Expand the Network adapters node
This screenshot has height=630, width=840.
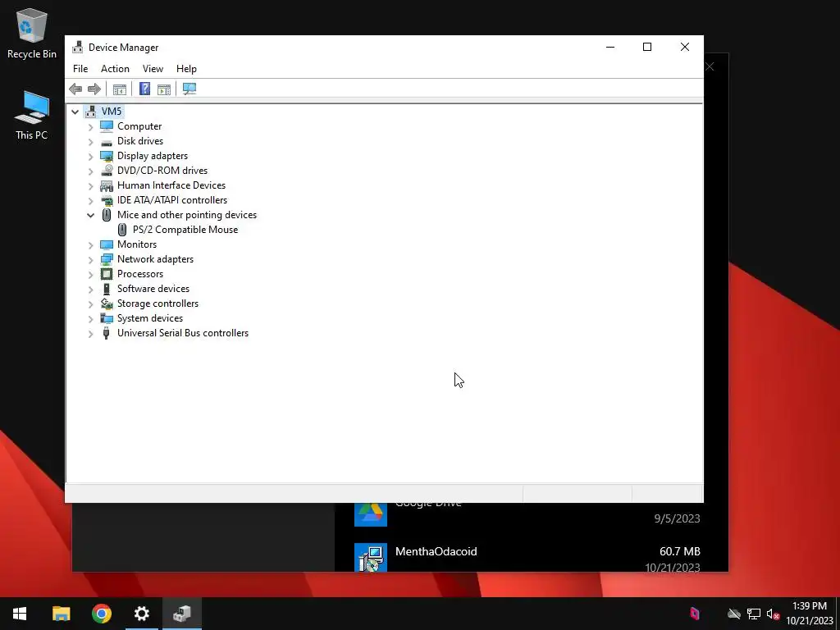click(90, 260)
